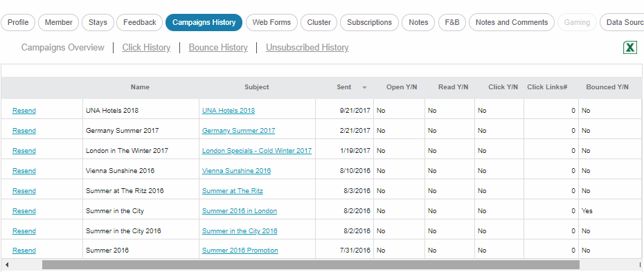
Task: Click the horizontal scrollbar thumb
Action: (310, 264)
